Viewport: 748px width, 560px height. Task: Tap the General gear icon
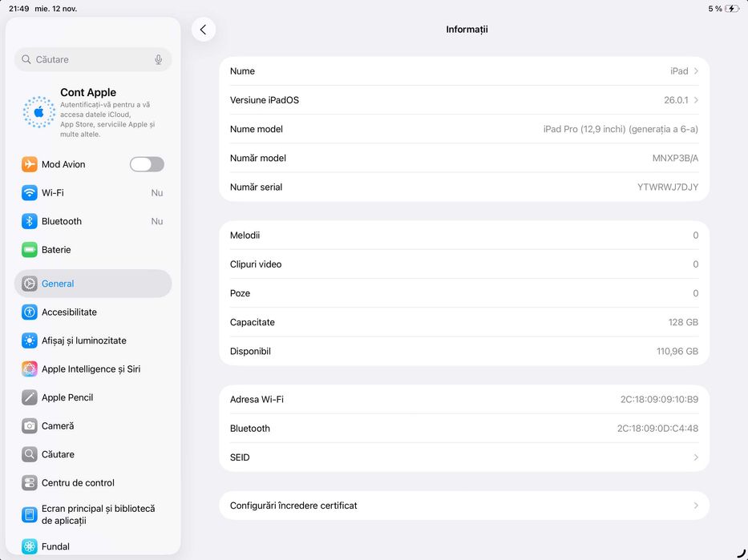click(29, 284)
